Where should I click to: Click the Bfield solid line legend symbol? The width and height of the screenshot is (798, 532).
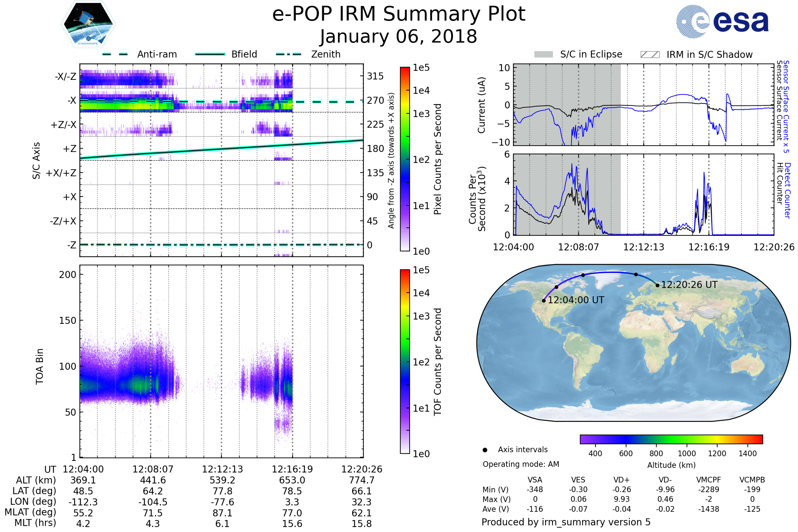click(210, 54)
